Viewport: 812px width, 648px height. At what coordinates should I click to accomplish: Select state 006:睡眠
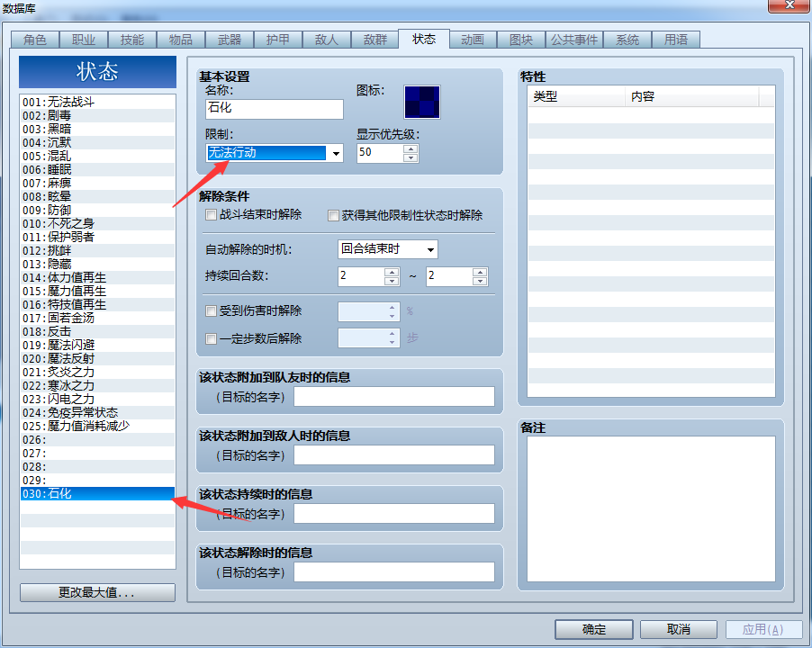(x=97, y=169)
